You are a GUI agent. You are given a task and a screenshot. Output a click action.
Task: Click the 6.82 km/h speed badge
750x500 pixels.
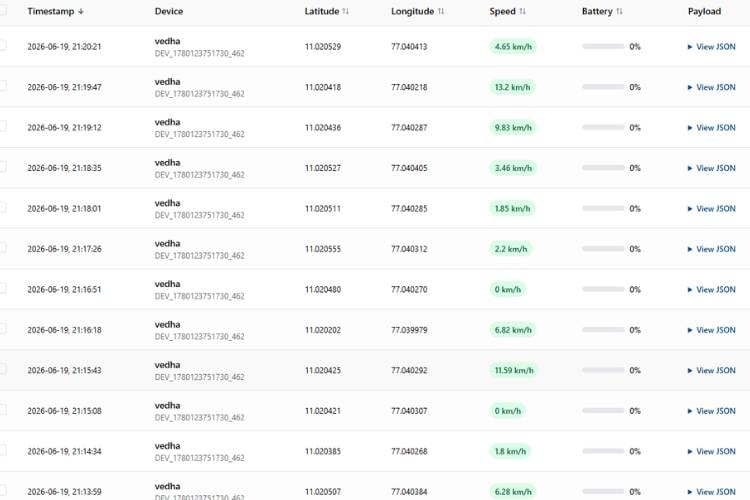point(513,330)
